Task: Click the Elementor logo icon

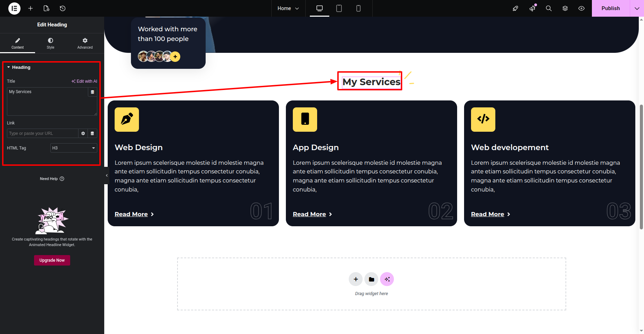Action: (x=14, y=8)
